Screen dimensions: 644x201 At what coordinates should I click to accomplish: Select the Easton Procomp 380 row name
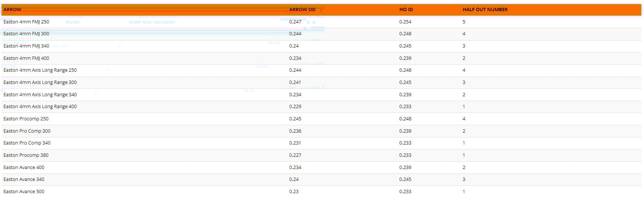pos(26,155)
